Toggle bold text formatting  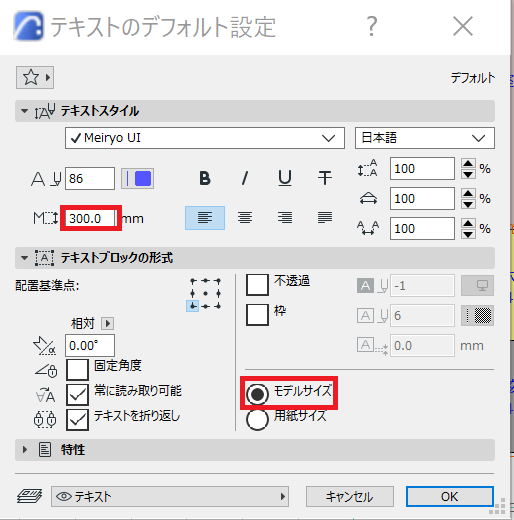coord(205,178)
